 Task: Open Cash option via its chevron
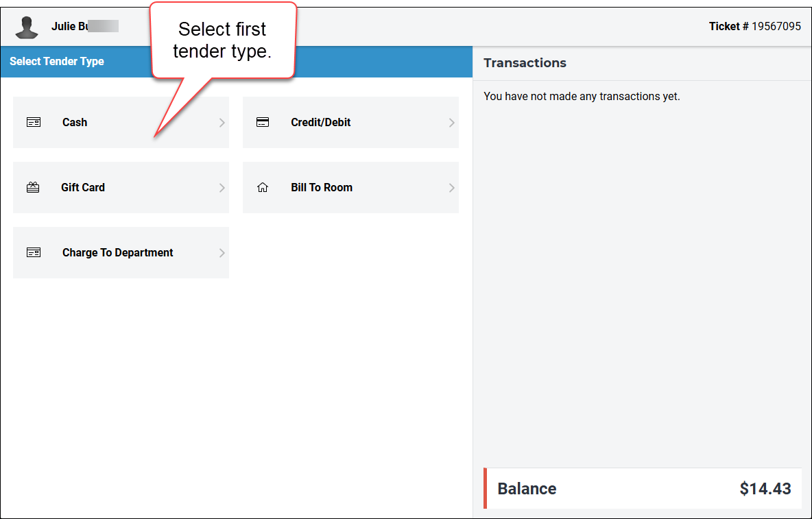[x=222, y=123]
